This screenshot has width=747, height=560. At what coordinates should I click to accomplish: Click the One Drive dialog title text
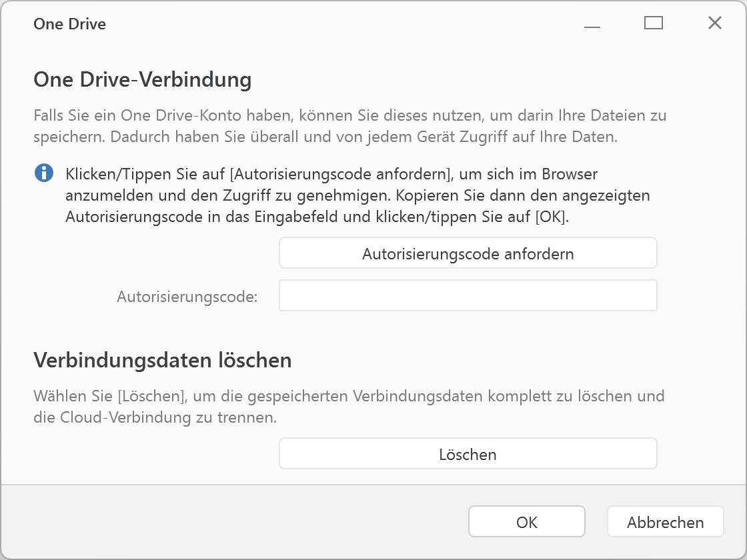pyautogui.click(x=69, y=23)
